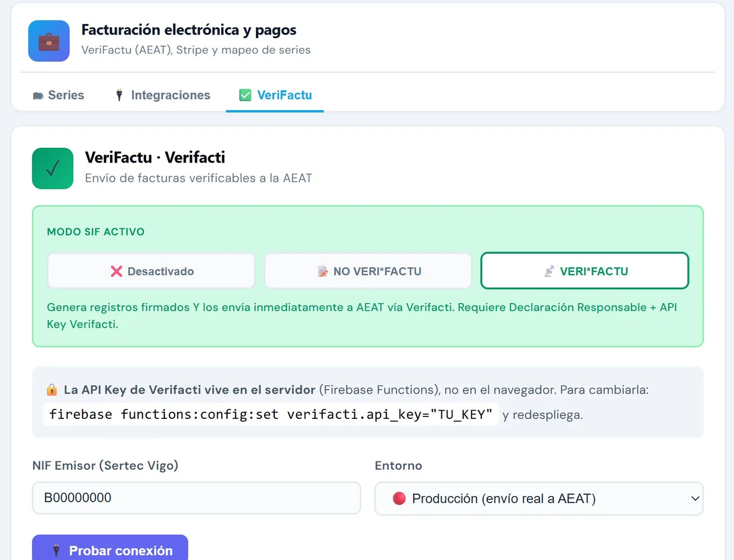Screen dimensions: 734x560
Task: Open the Entorno dropdown
Action: [x=539, y=499]
